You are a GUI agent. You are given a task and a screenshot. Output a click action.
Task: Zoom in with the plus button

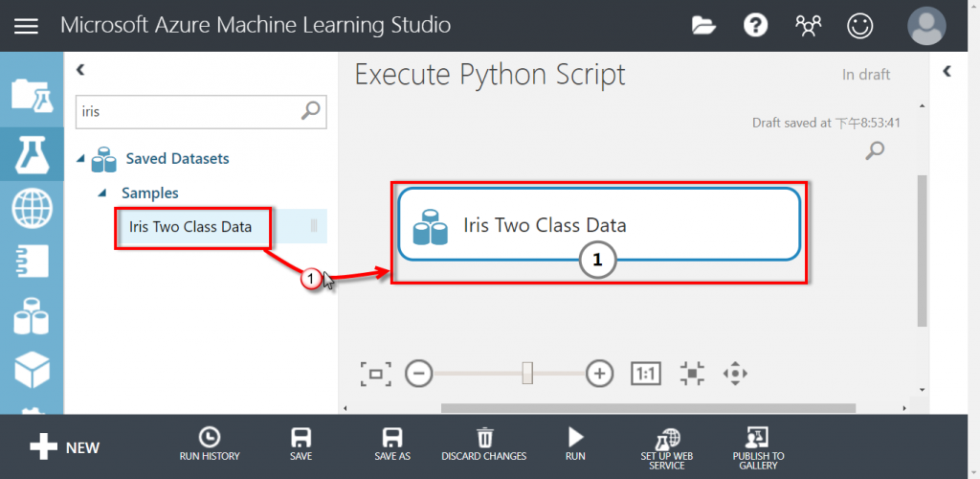[600, 374]
